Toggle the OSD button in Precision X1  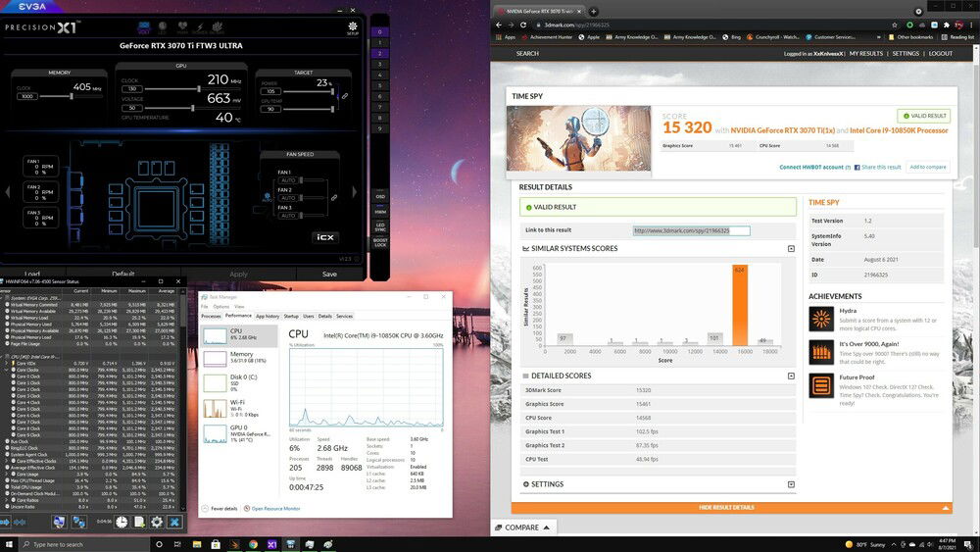[x=380, y=196]
